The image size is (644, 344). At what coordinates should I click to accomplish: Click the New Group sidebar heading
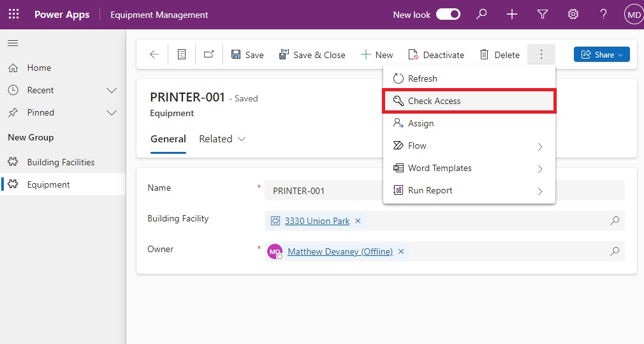pos(31,137)
